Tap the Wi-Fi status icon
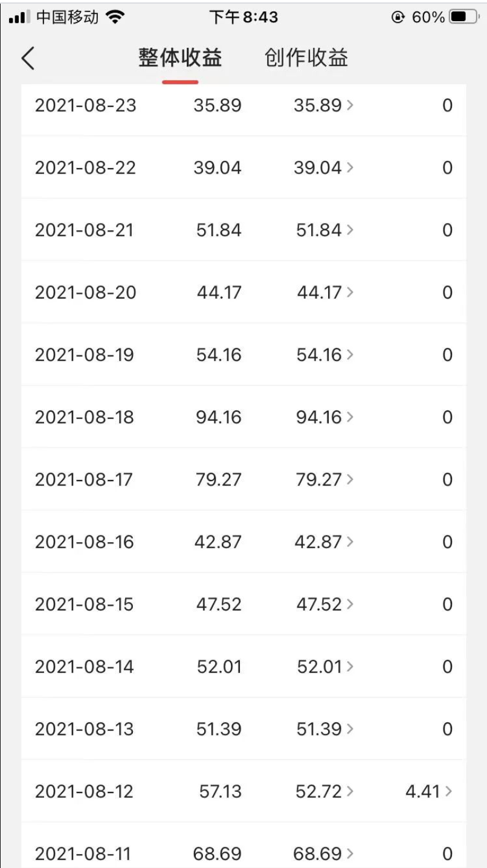The image size is (487, 868). coord(112,17)
